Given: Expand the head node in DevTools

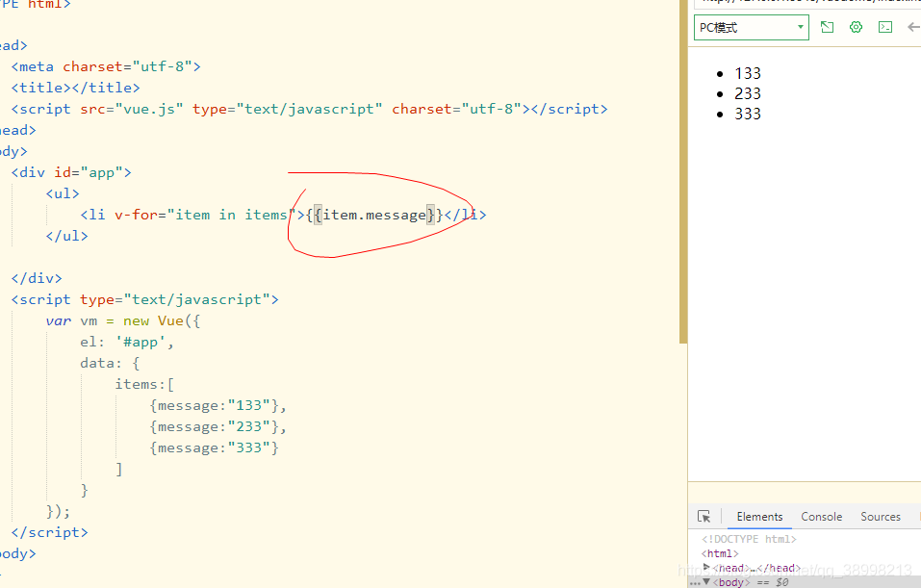Looking at the screenshot, I should pos(706,567).
